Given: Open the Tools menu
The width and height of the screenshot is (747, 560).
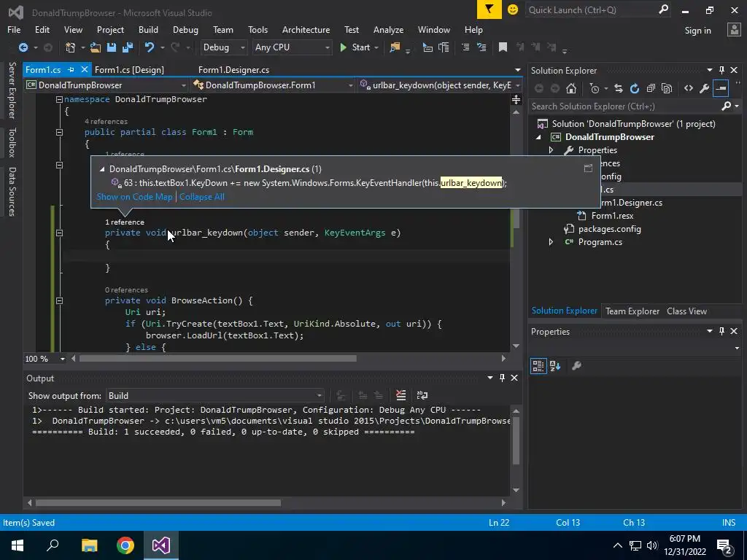Looking at the screenshot, I should 258,29.
